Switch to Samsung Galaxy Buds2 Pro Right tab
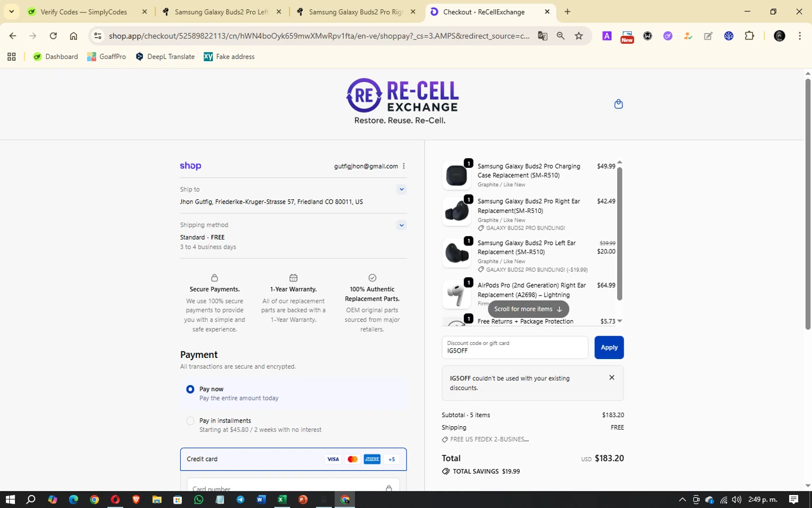 [x=356, y=12]
